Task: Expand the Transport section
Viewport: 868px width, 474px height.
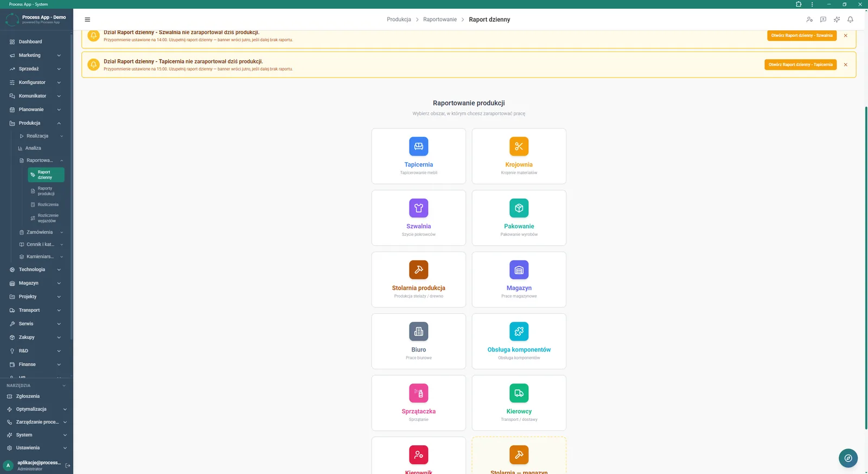Action: click(36, 310)
